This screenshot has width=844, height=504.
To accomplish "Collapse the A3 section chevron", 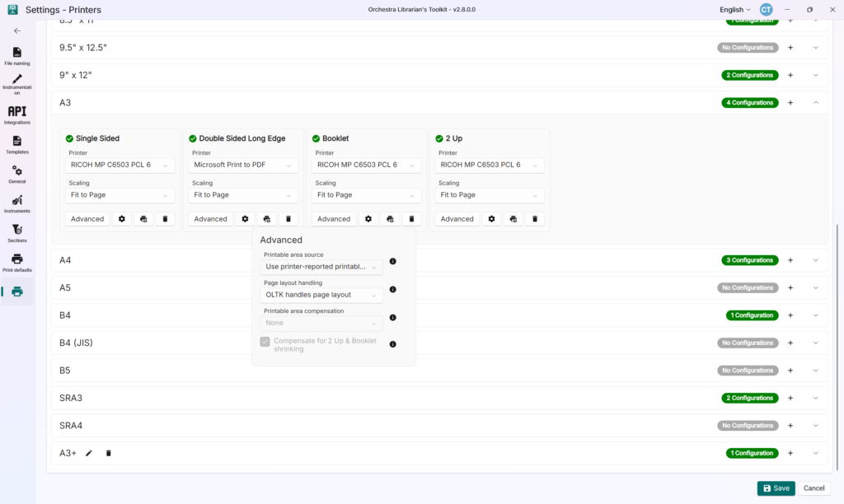I will tap(816, 103).
